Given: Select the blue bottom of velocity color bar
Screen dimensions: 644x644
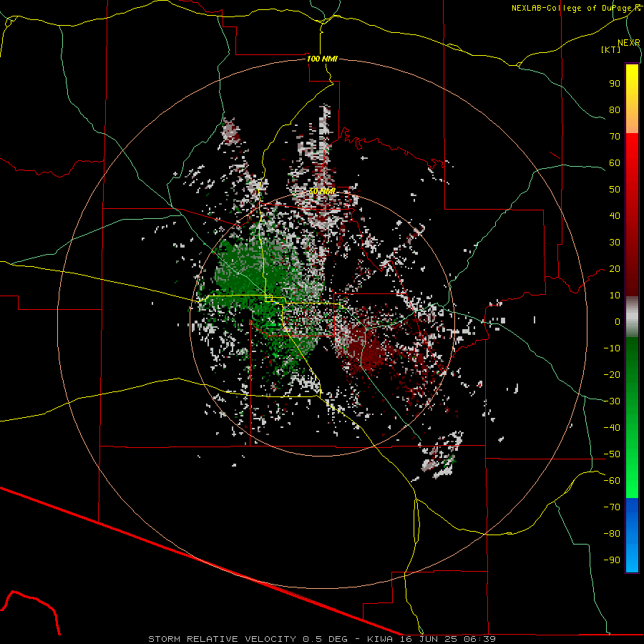Looking at the screenshot, I should pos(632,535).
